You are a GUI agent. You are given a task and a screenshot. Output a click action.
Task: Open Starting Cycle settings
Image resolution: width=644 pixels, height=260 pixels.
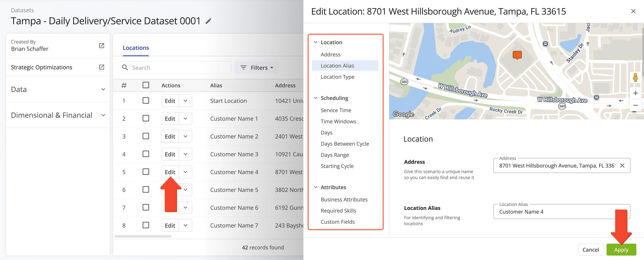point(337,166)
